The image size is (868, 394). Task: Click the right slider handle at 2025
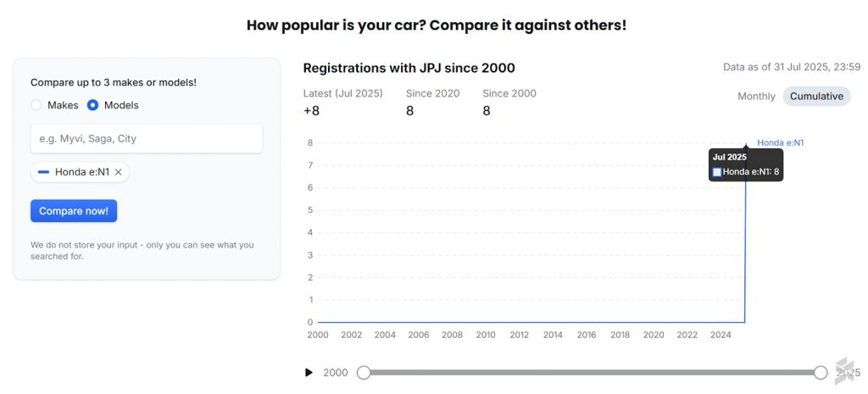(821, 373)
